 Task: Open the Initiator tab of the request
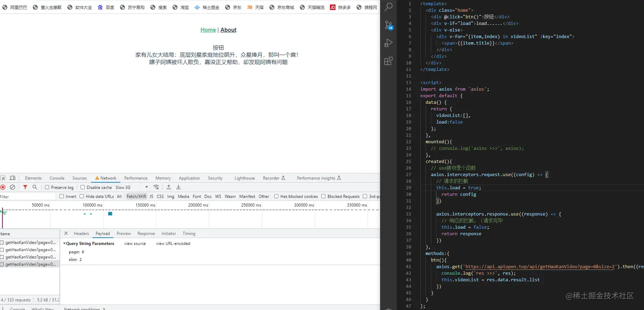point(169,233)
